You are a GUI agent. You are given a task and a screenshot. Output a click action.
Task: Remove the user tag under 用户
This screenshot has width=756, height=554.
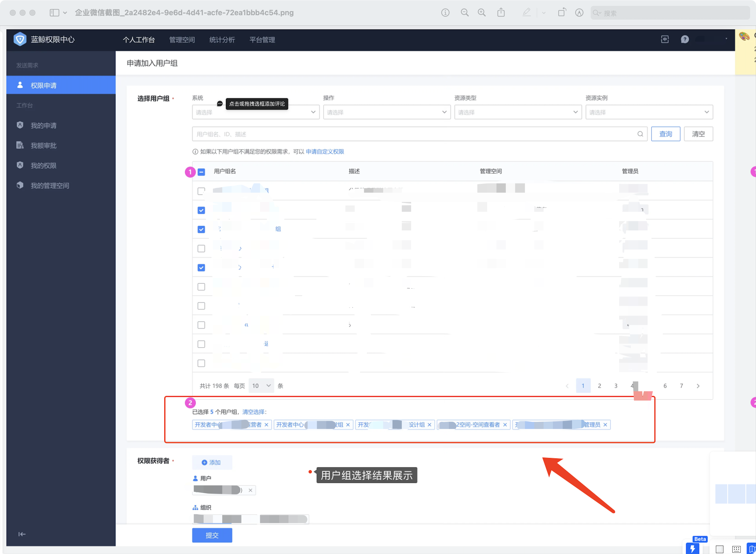(x=250, y=490)
